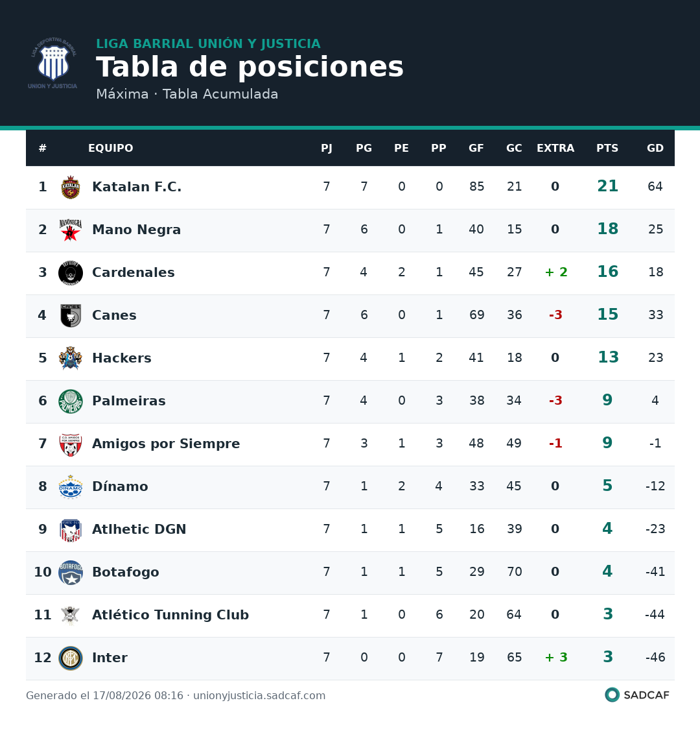Select the GD column header
This screenshot has height=729, width=700.
tap(655, 149)
